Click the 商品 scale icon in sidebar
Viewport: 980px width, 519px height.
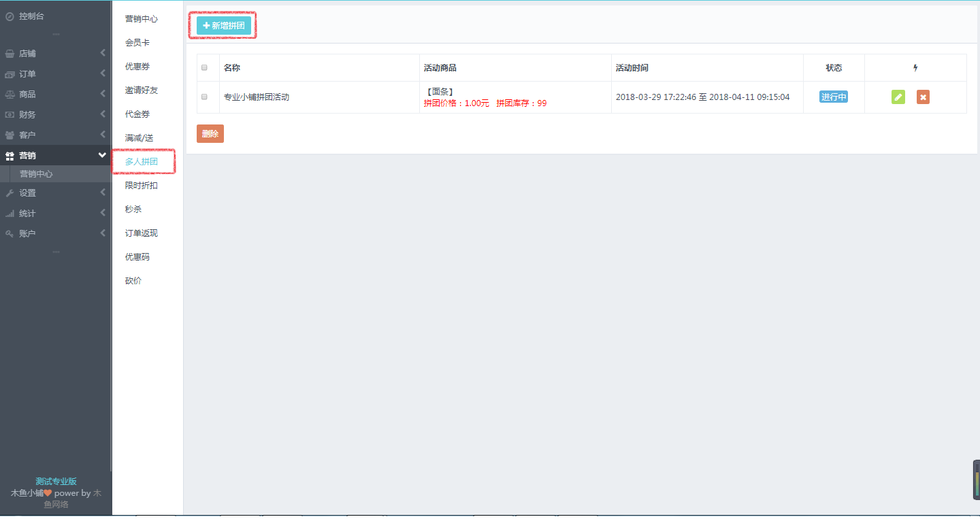point(10,95)
